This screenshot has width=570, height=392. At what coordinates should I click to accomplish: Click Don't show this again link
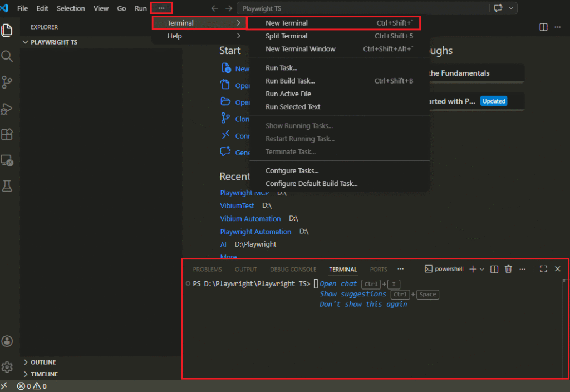363,305
